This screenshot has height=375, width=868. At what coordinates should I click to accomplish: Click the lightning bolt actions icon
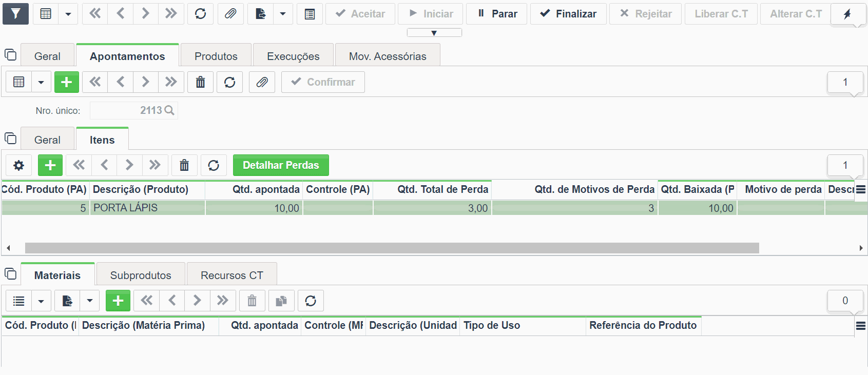pos(847,14)
